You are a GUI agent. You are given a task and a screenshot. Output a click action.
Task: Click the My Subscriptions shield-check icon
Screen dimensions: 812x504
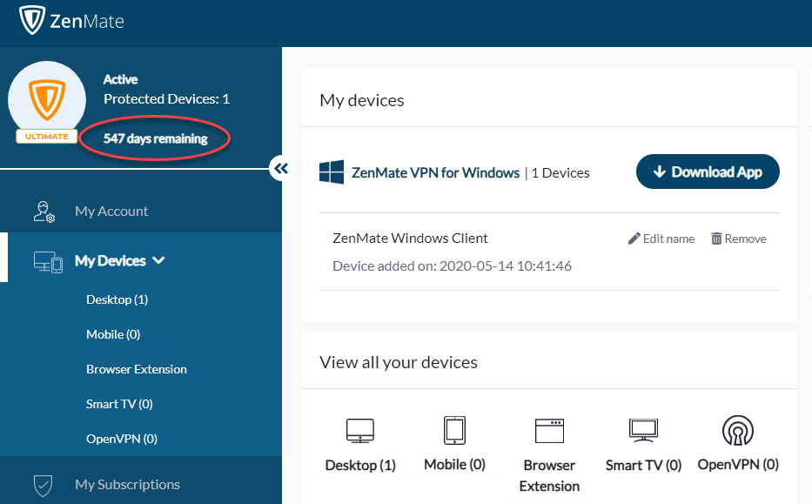[43, 486]
